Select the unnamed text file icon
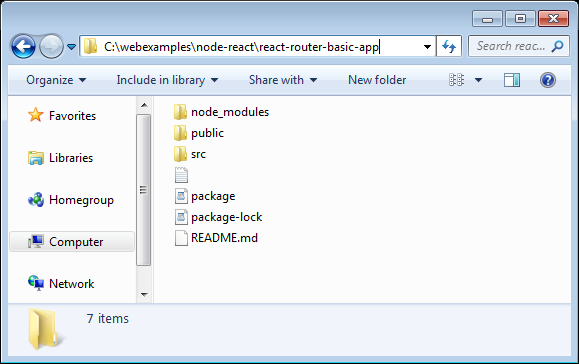579x364 pixels. [181, 175]
